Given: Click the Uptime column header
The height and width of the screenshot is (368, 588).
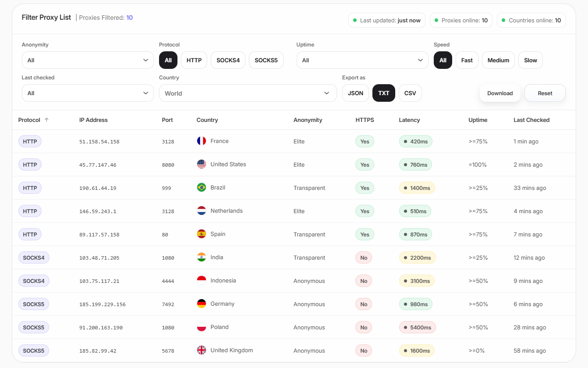Looking at the screenshot, I should [478, 120].
